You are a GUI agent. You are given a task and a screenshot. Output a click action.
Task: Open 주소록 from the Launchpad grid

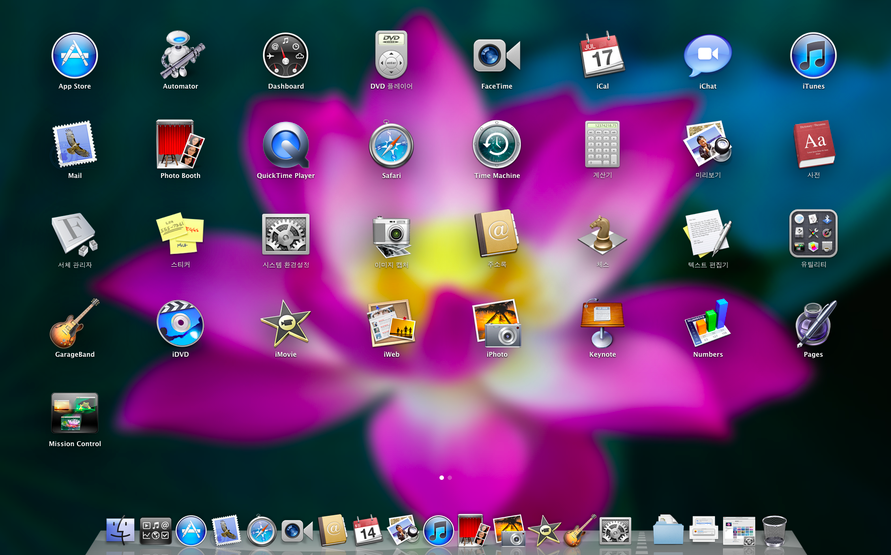pyautogui.click(x=497, y=233)
